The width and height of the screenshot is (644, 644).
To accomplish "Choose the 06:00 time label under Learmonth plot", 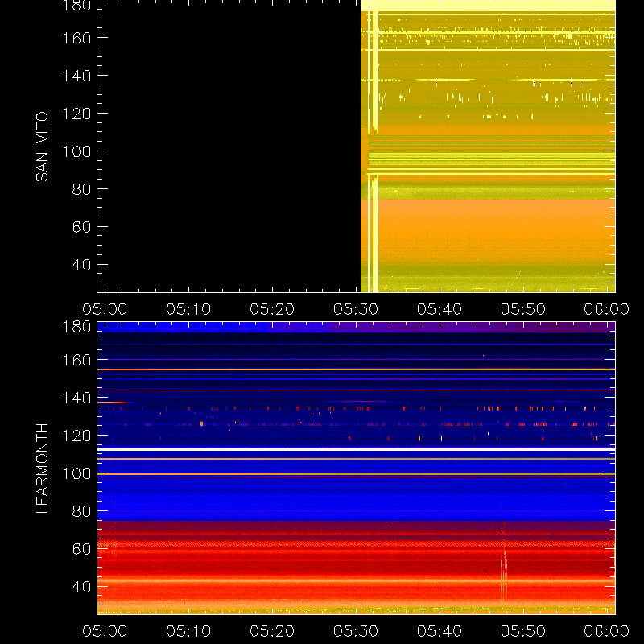I will [607, 631].
